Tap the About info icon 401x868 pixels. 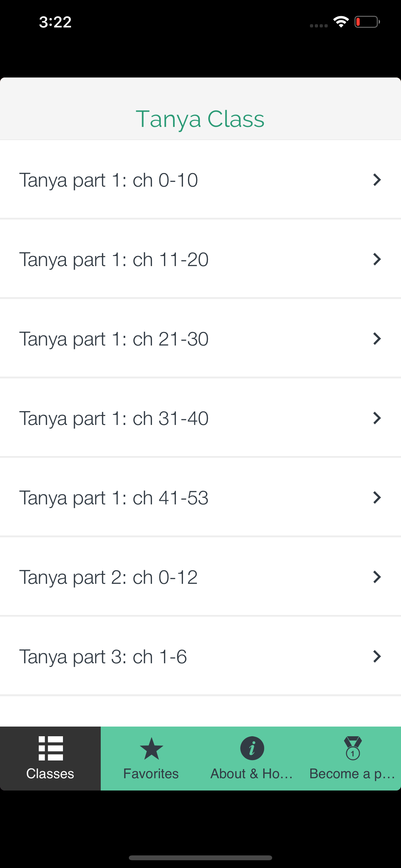pyautogui.click(x=252, y=749)
